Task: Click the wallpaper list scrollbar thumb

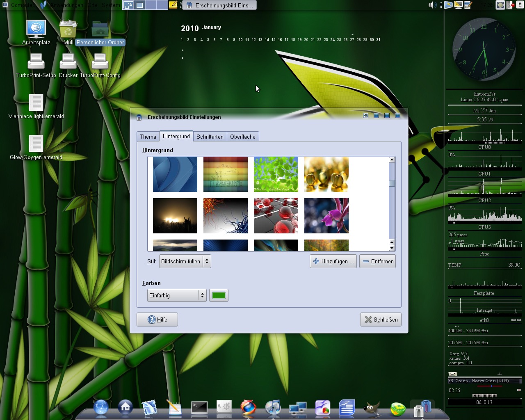Action: (x=392, y=183)
